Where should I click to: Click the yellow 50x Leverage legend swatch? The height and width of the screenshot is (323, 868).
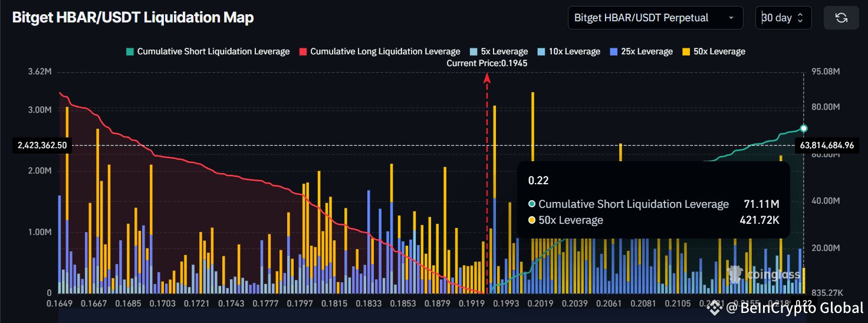tap(686, 51)
